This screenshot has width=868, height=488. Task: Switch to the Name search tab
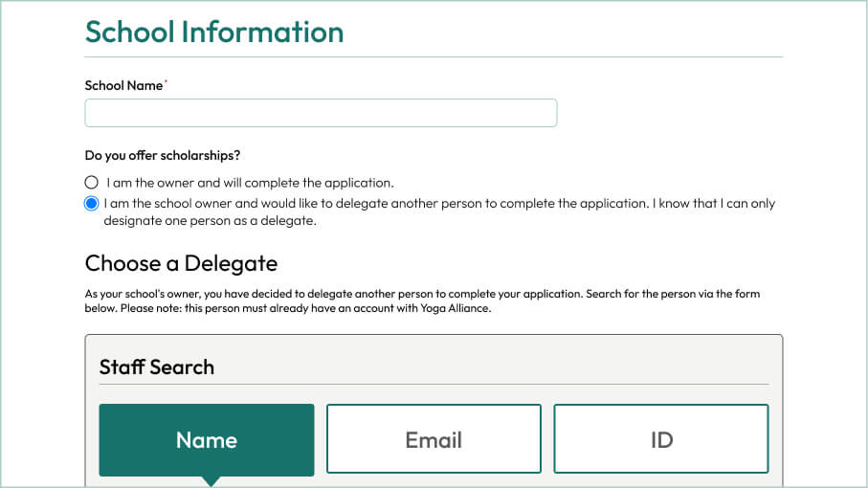coord(207,439)
